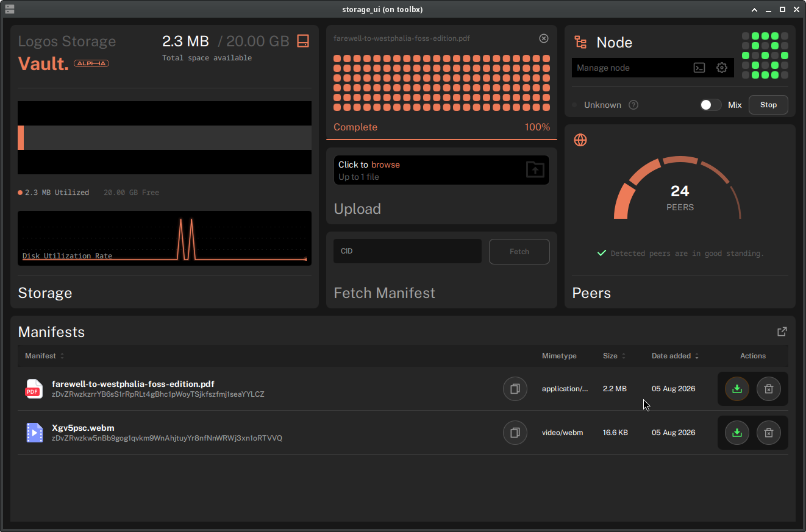Maximize the storage_ui window
The height and width of the screenshot is (532, 806).
point(782,9)
